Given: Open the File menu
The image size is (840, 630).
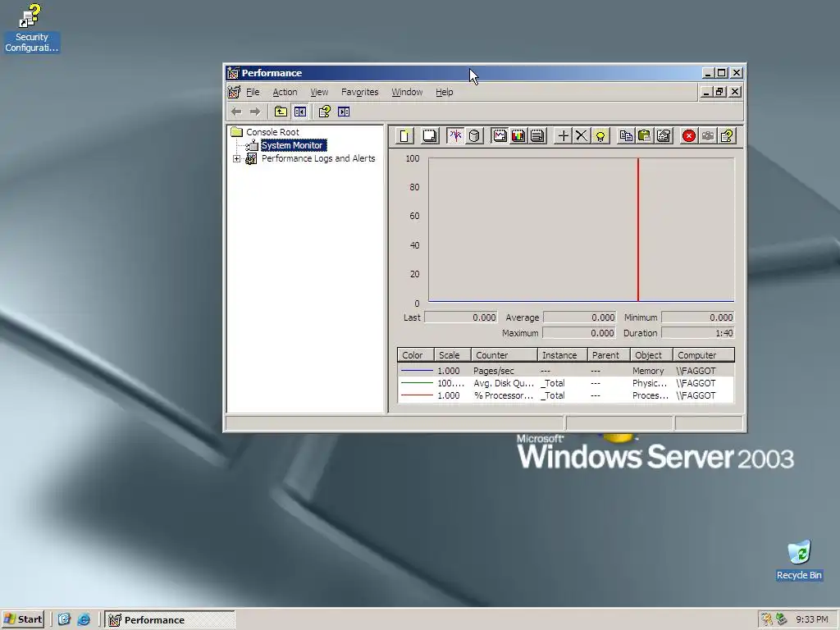Looking at the screenshot, I should pos(253,92).
